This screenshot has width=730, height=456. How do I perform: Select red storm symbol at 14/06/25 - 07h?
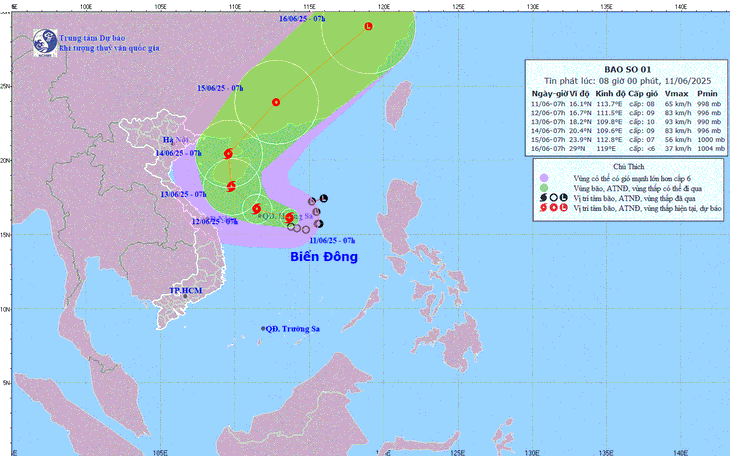tap(228, 153)
